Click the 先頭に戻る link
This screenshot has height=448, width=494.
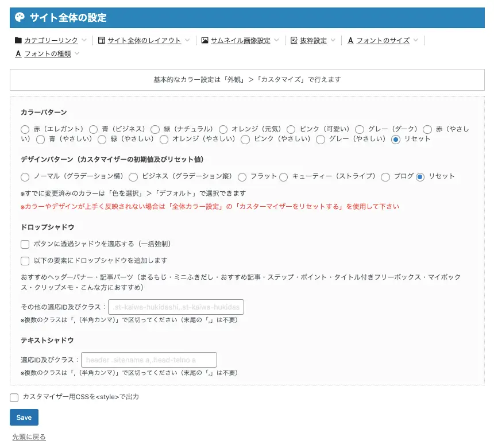[28, 437]
